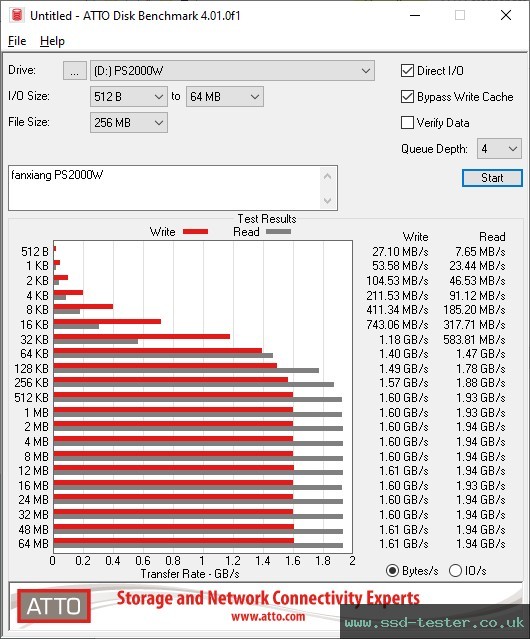This screenshot has height=639, width=530.
Task: Click the ATTO Disk Benchmark title bar icon
Action: [x=17, y=15]
